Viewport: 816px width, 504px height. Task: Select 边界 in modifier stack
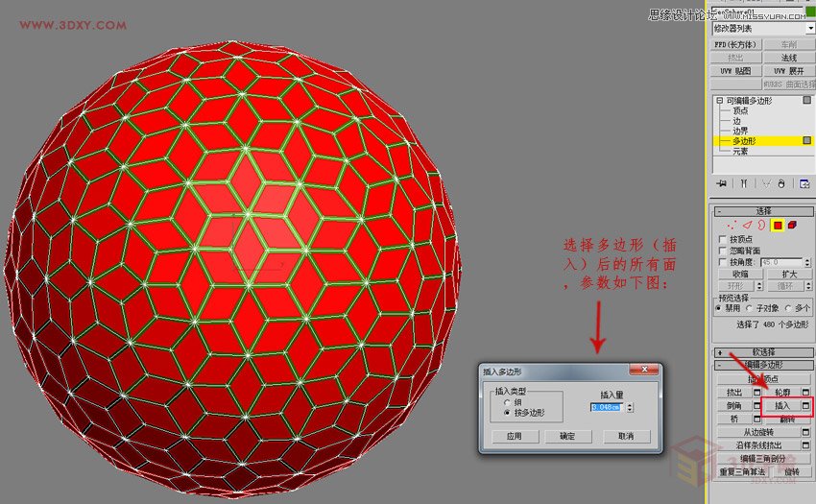tap(740, 131)
